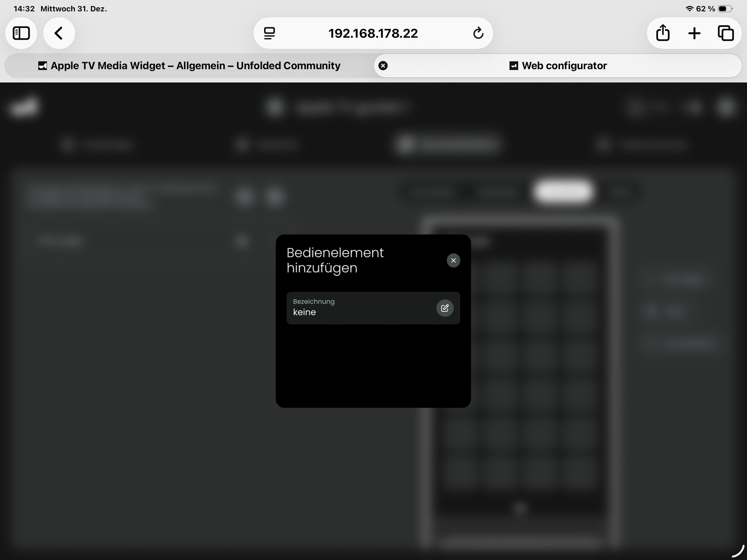The image size is (747, 560).
Task: Tap the date Mittwoch 31. Dez.
Action: tap(74, 9)
